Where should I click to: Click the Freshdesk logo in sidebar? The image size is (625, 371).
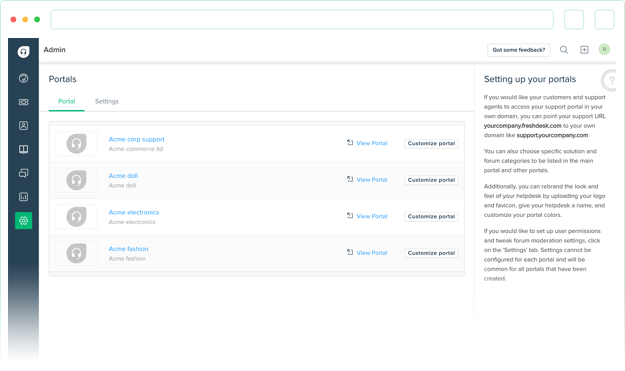[x=24, y=52]
